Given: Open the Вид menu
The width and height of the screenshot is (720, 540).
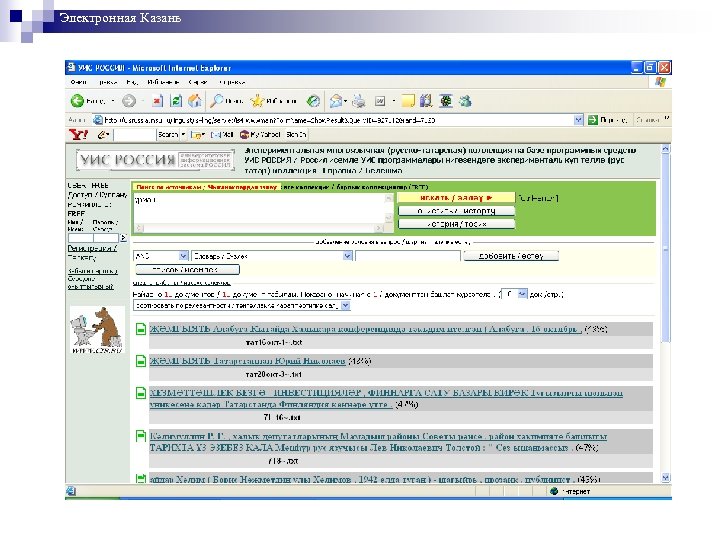Looking at the screenshot, I should point(132,82).
